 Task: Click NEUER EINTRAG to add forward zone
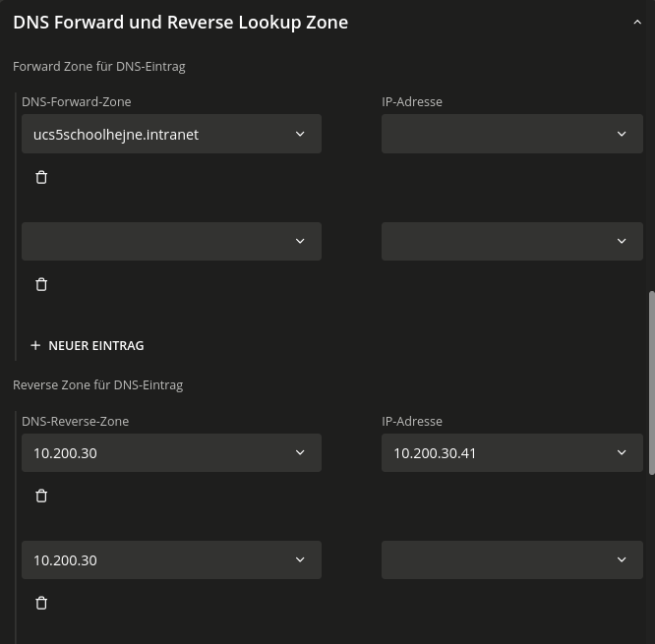[x=95, y=346]
